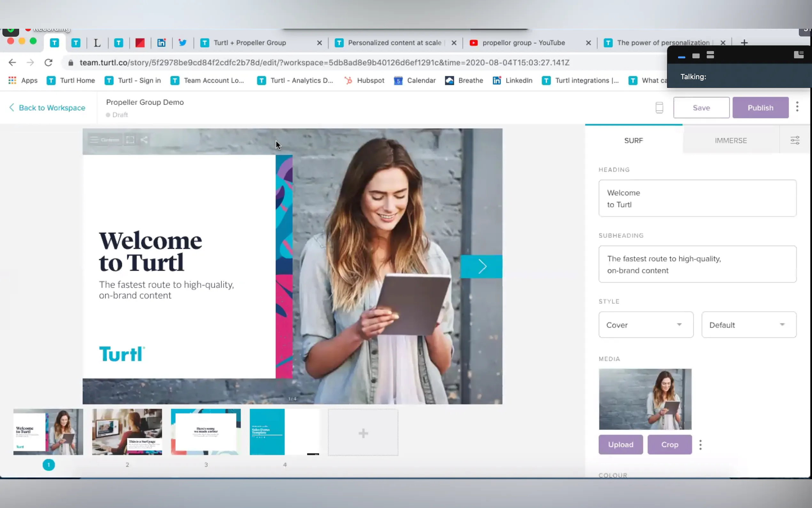The image size is (812, 508).
Task: Open media options three-dot menu
Action: pos(700,445)
